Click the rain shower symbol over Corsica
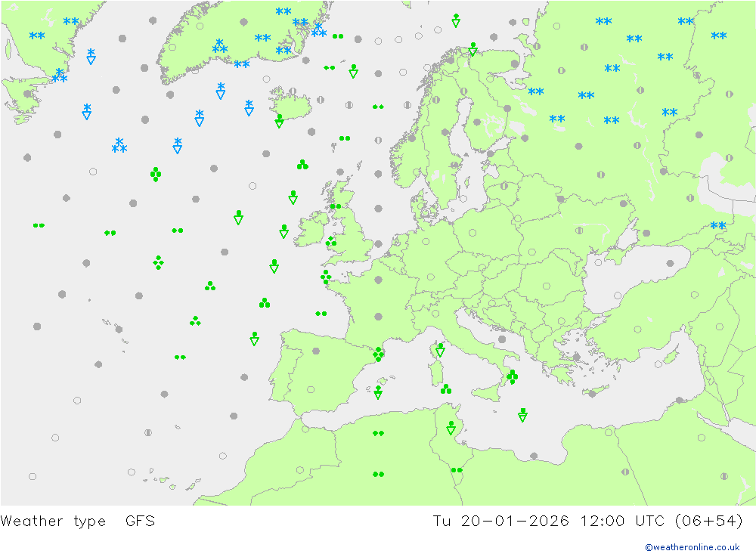 click(x=440, y=350)
